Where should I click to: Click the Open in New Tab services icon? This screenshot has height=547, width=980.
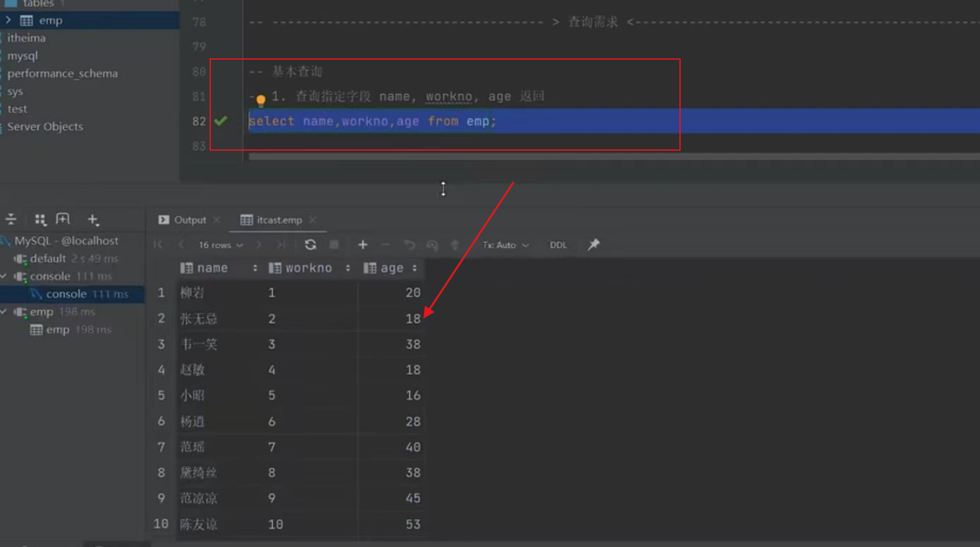pos(63,219)
